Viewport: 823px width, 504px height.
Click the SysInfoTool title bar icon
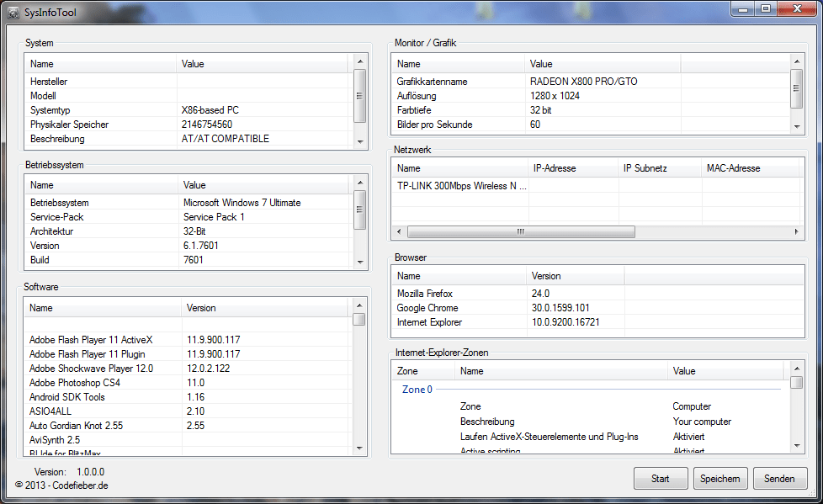pos(13,12)
